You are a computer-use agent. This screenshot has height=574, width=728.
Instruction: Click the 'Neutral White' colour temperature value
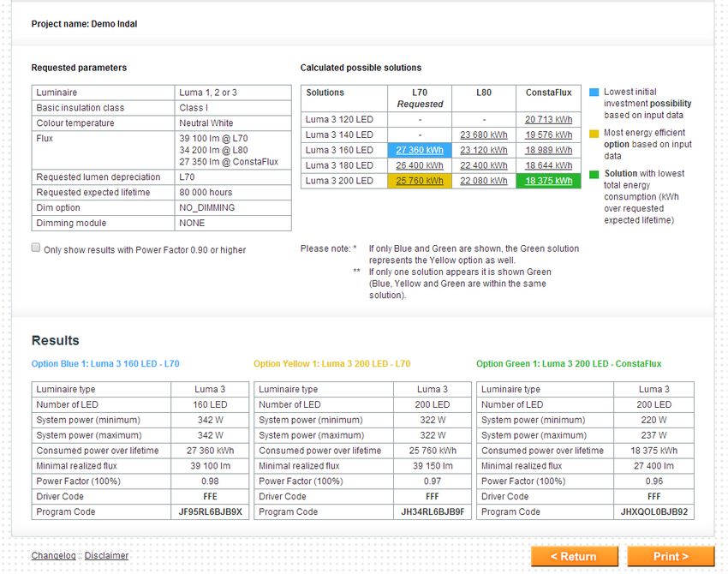(206, 123)
